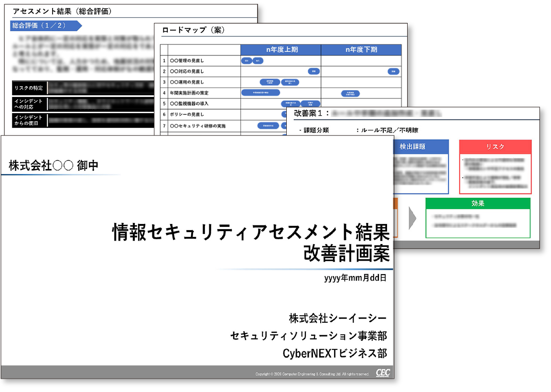Click the gray arrow beside the 効果 box

[412, 218]
